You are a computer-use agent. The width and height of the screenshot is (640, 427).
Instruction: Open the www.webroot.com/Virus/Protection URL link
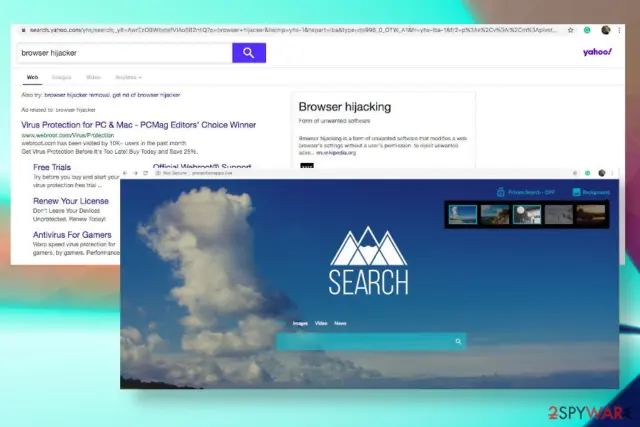click(x=68, y=135)
